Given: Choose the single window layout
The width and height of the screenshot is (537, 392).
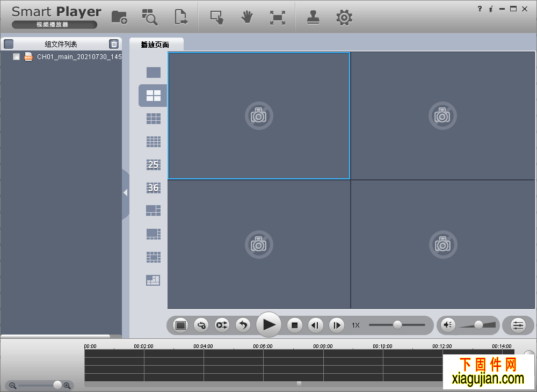Looking at the screenshot, I should [154, 72].
